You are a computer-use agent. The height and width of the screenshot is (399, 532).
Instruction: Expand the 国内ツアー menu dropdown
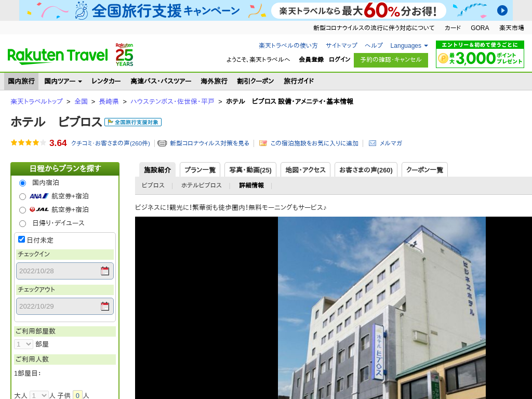63,81
